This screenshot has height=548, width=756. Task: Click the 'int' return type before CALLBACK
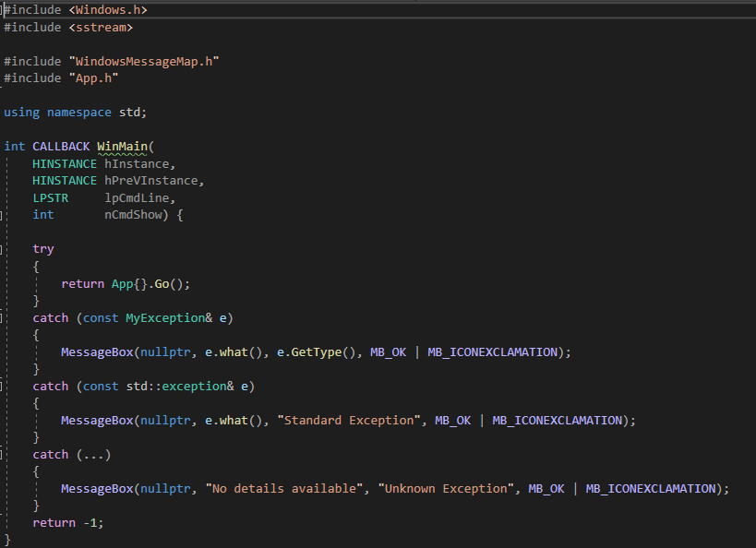[15, 147]
